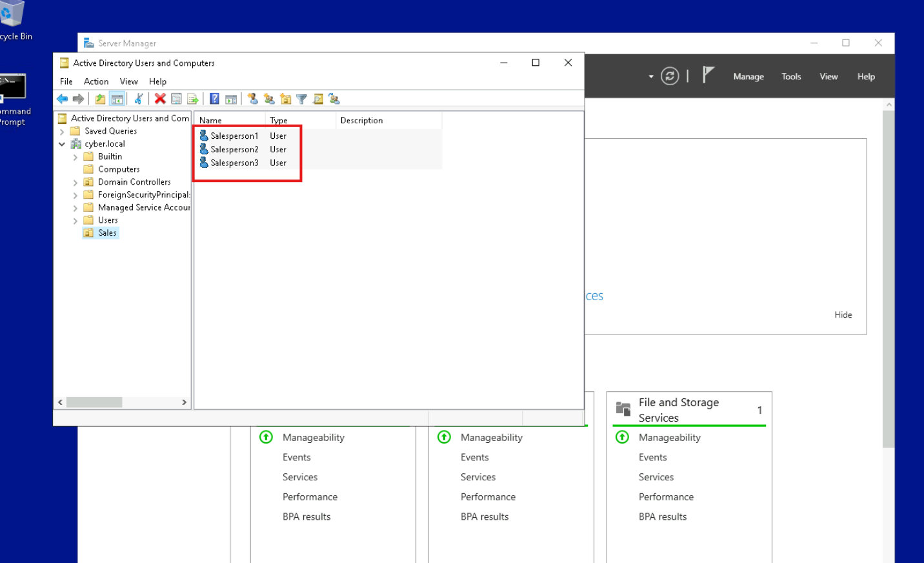
Task: Open the View menu in ADUC
Action: coord(129,81)
